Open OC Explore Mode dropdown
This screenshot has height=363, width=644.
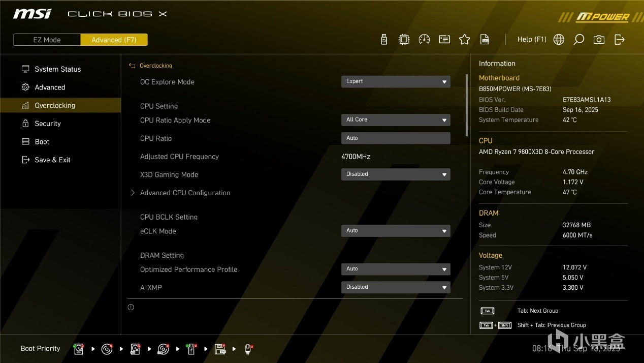pyautogui.click(x=396, y=81)
